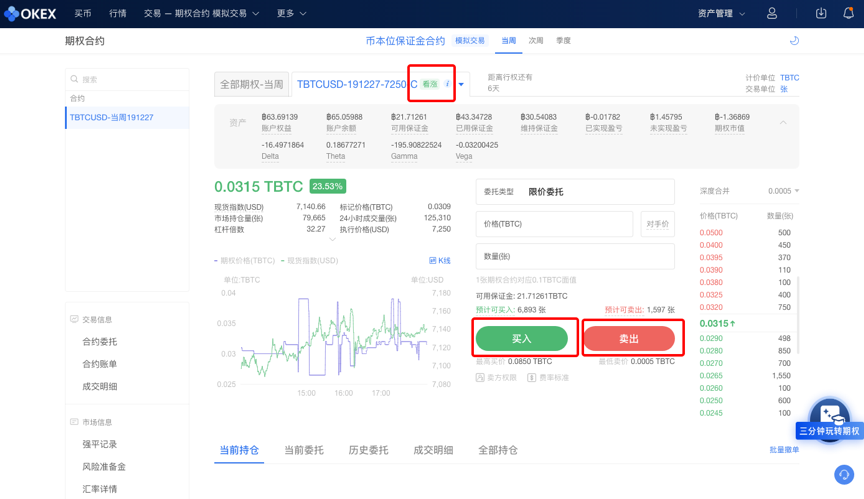Screen dimensions: 864x499
Task: Open 买币 in top navigation
Action: [83, 13]
